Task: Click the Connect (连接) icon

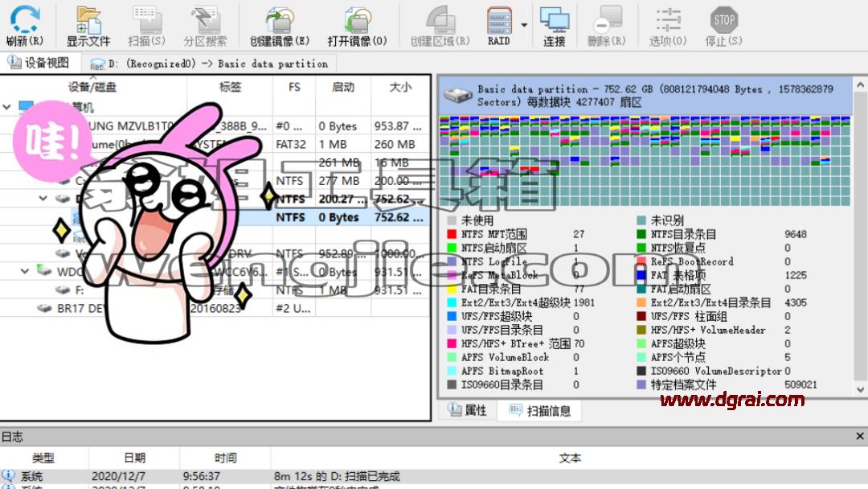Action: [x=554, y=26]
